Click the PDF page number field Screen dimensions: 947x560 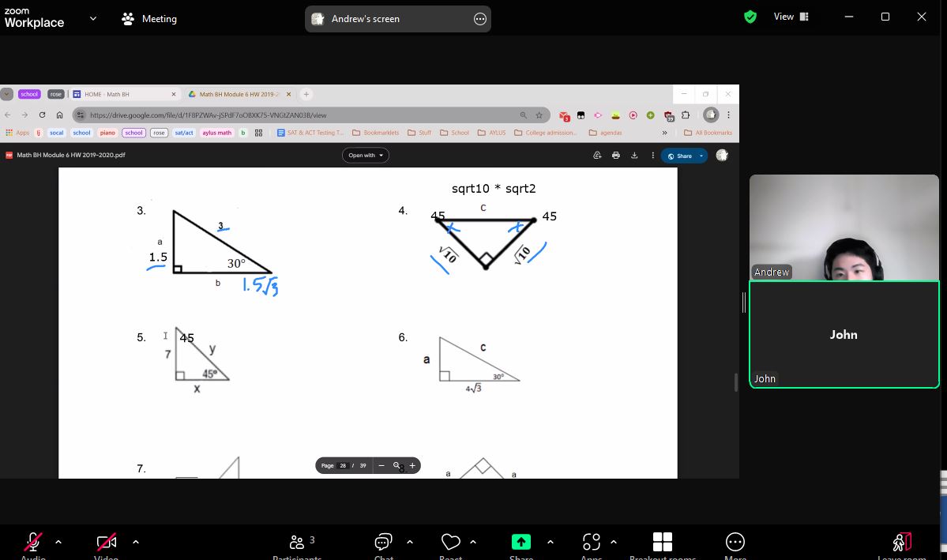click(343, 466)
